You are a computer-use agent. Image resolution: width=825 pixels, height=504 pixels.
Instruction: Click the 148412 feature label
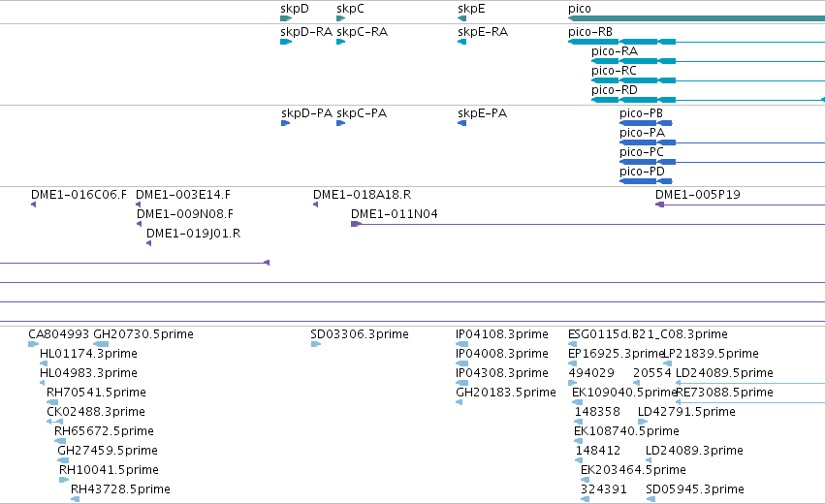(x=598, y=451)
